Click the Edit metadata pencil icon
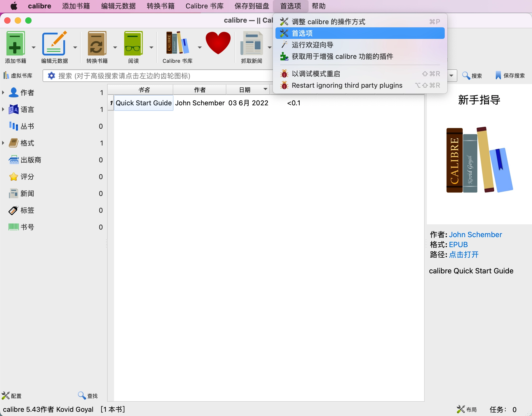532x416 pixels. [54, 44]
